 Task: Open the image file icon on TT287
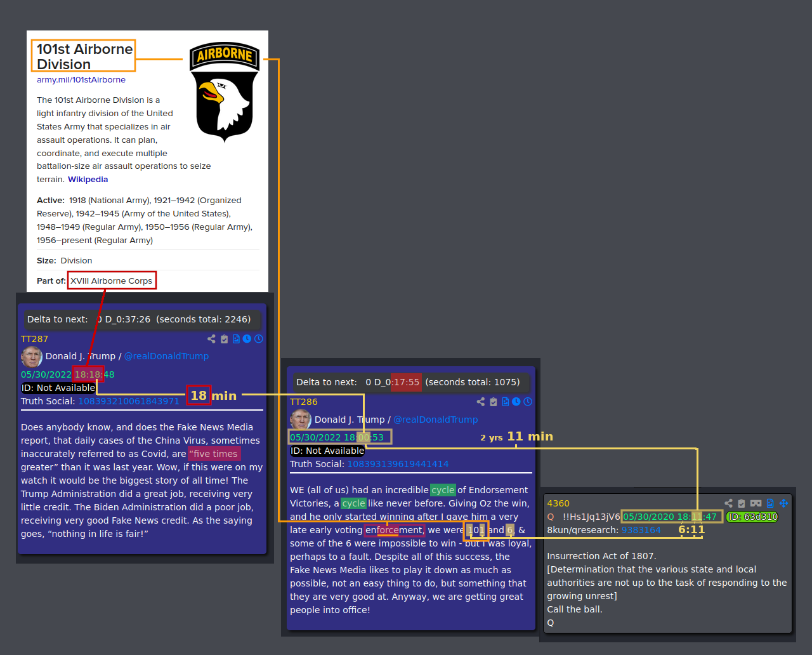(x=236, y=339)
